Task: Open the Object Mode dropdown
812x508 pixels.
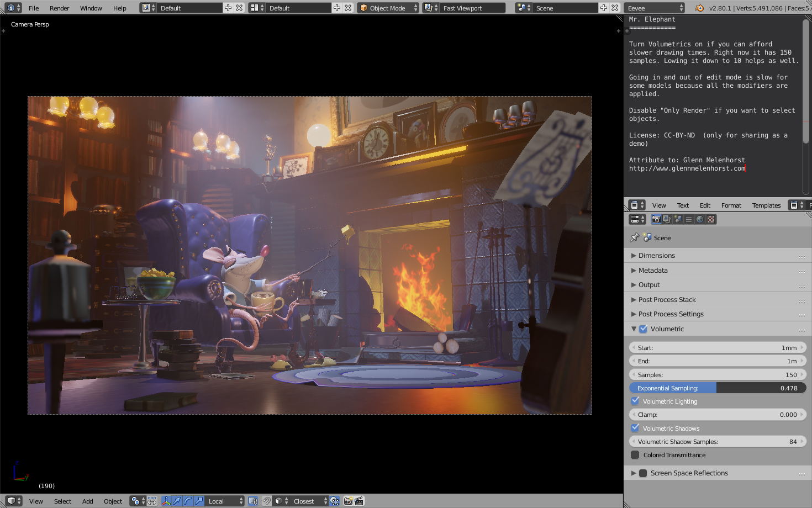Action: coord(388,8)
